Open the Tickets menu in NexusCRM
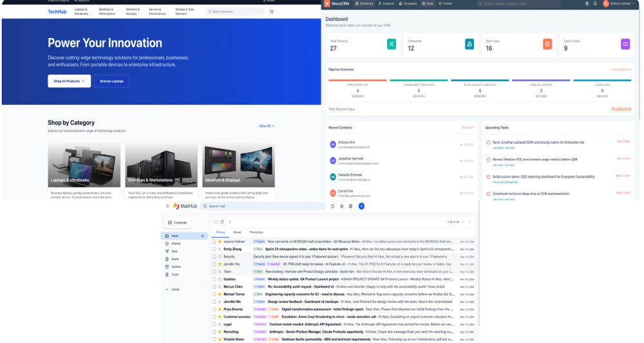Image resolution: width=644 pixels, height=343 pixels. pos(445,3)
